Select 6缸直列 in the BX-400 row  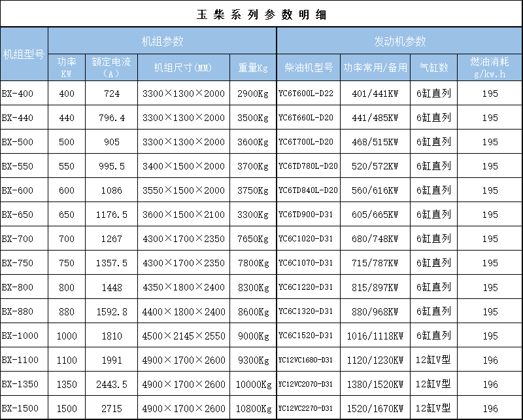click(433, 93)
